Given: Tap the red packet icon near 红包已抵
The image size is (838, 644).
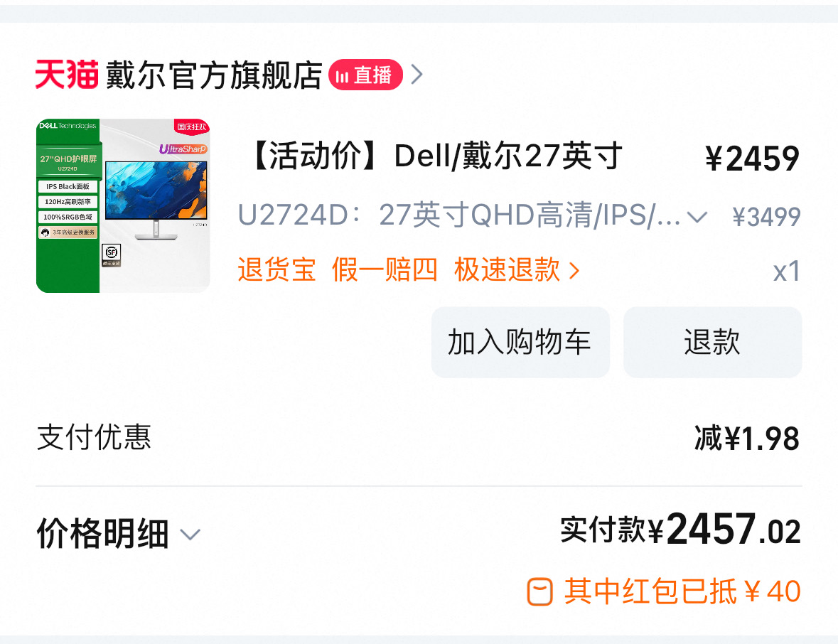Looking at the screenshot, I should pyautogui.click(x=539, y=591).
